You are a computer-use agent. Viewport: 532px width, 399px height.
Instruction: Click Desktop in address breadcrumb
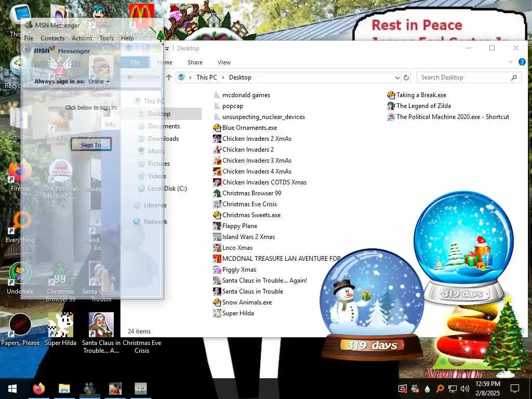[240, 77]
